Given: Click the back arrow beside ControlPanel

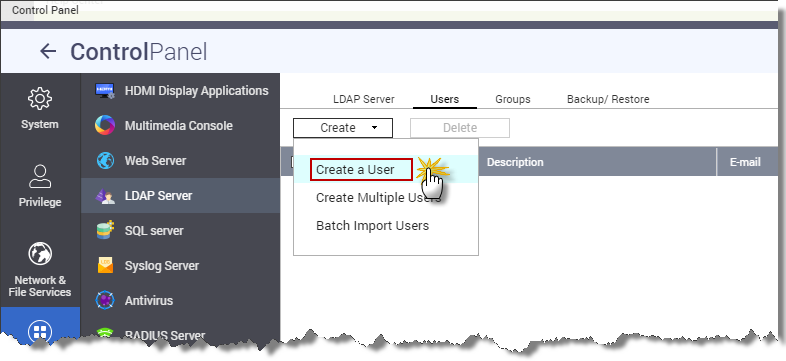Looking at the screenshot, I should 48,51.
